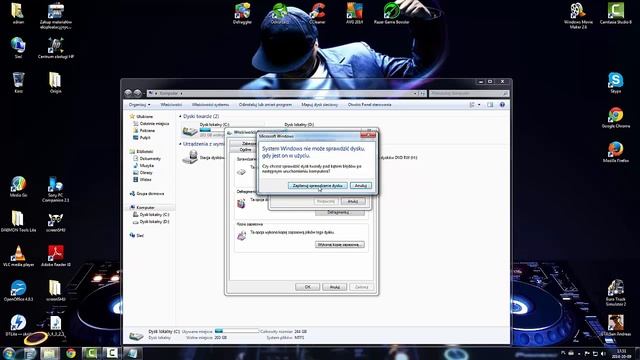Select Pulpit in the navigation pane

145,138
